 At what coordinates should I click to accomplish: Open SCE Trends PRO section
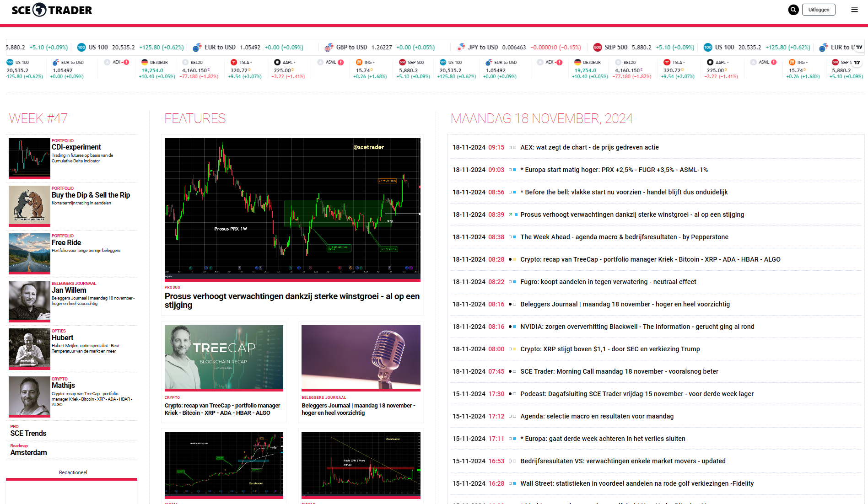[x=28, y=433]
